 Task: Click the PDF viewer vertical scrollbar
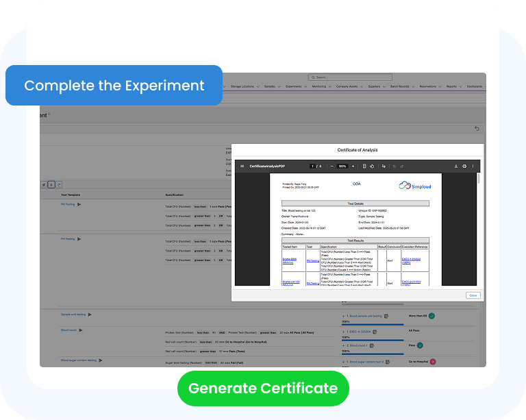(478, 178)
